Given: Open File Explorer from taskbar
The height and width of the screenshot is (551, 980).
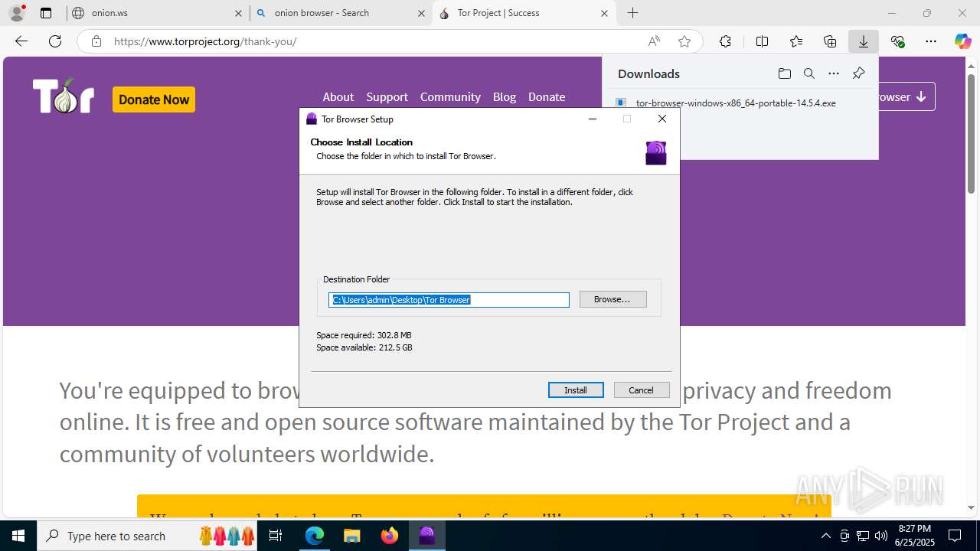Looking at the screenshot, I should [352, 536].
